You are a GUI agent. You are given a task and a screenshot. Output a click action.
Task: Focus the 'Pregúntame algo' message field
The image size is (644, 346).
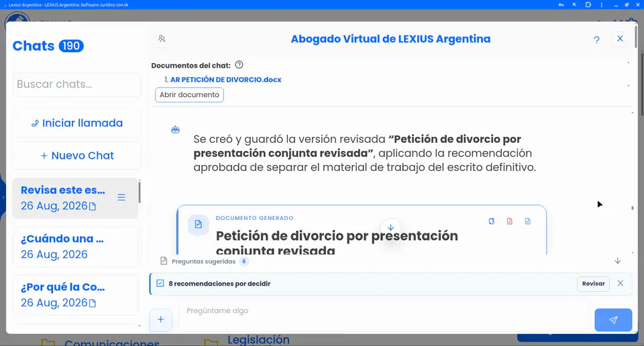[384, 316]
